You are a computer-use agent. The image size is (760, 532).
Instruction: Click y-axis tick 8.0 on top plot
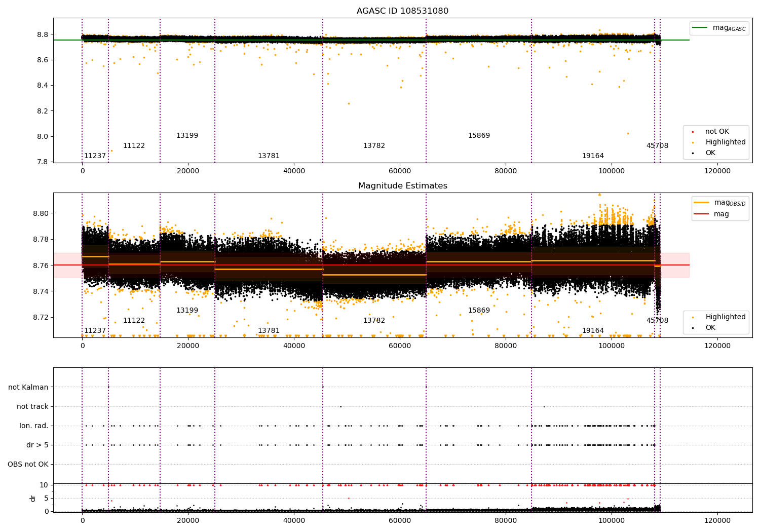click(43, 136)
